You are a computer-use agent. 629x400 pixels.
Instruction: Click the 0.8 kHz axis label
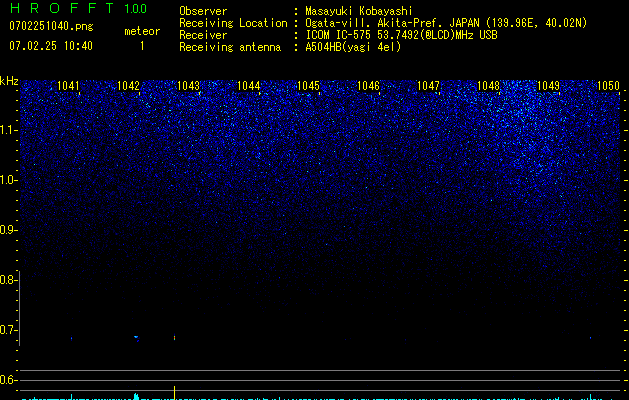7,280
